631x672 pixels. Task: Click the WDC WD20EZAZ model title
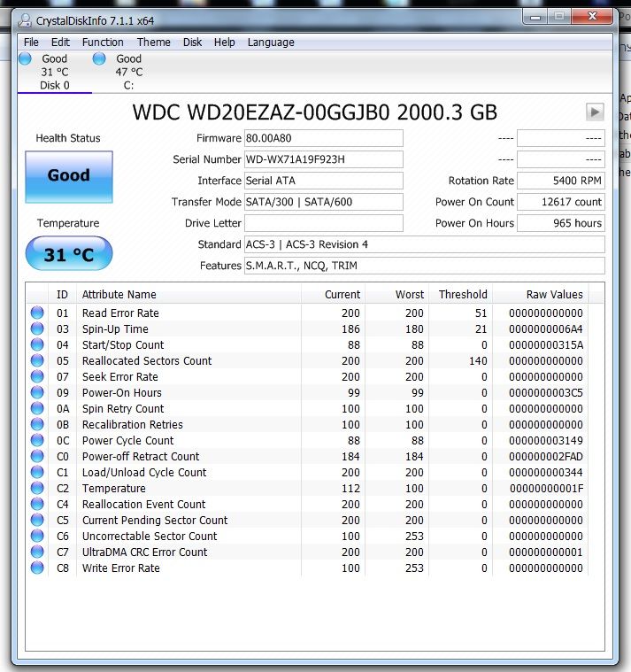[314, 112]
